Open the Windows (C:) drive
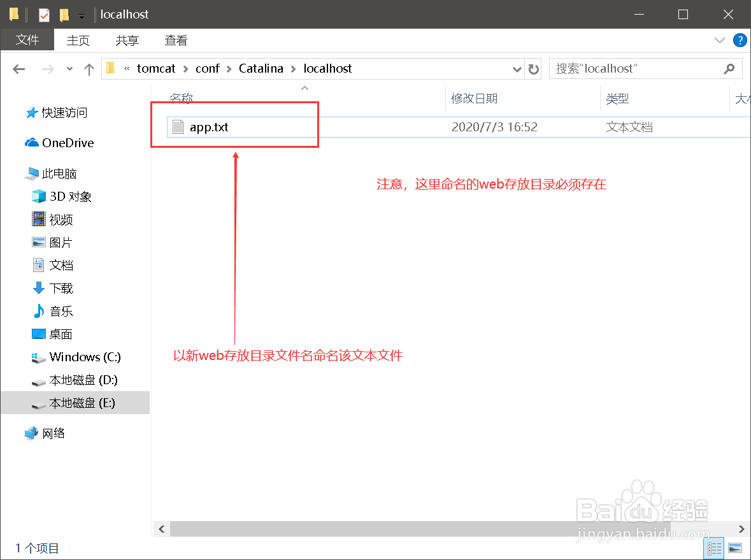The width and height of the screenshot is (751, 560). point(85,357)
